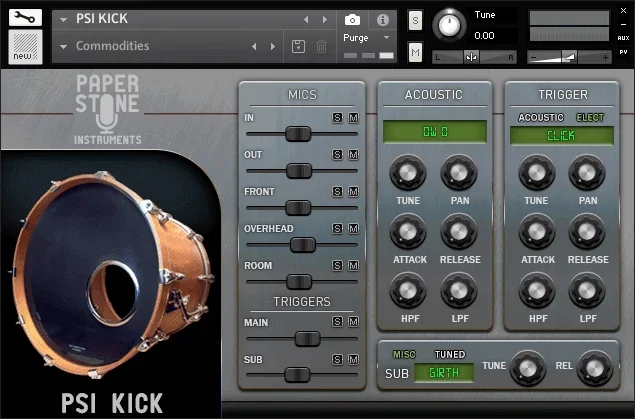
Task: Select the TUNED sub tab
Action: coord(450,355)
